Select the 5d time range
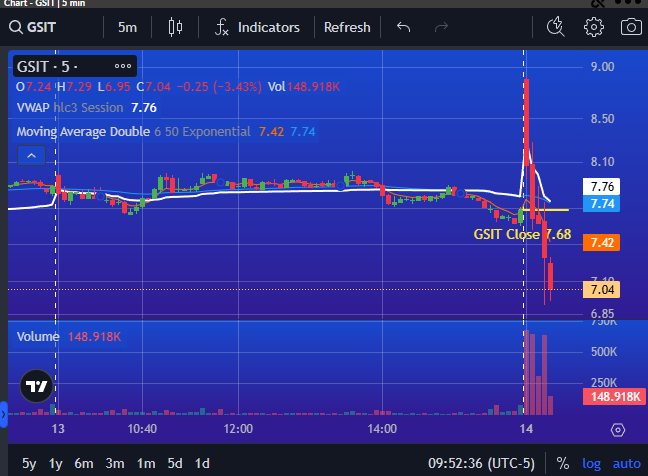Viewport: 648px width, 476px height. [175, 464]
